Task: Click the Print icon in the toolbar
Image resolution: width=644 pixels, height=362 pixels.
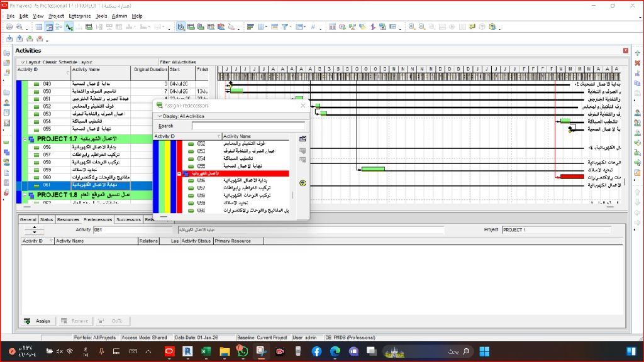Action: coord(9,27)
